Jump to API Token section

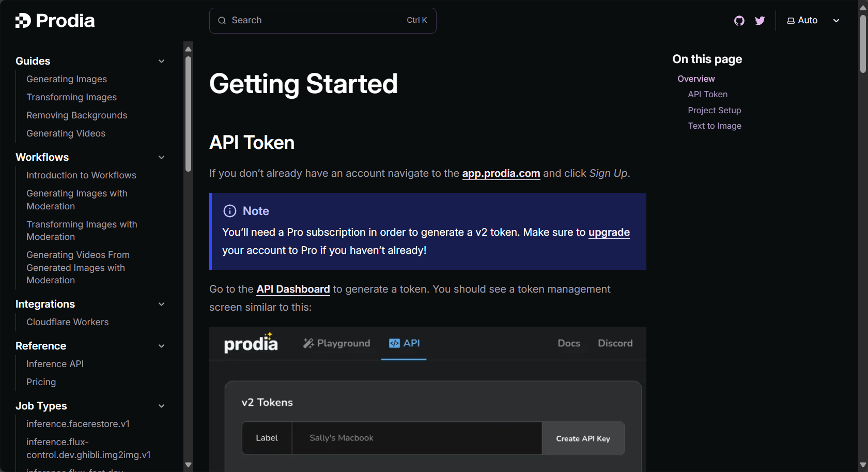(x=707, y=94)
